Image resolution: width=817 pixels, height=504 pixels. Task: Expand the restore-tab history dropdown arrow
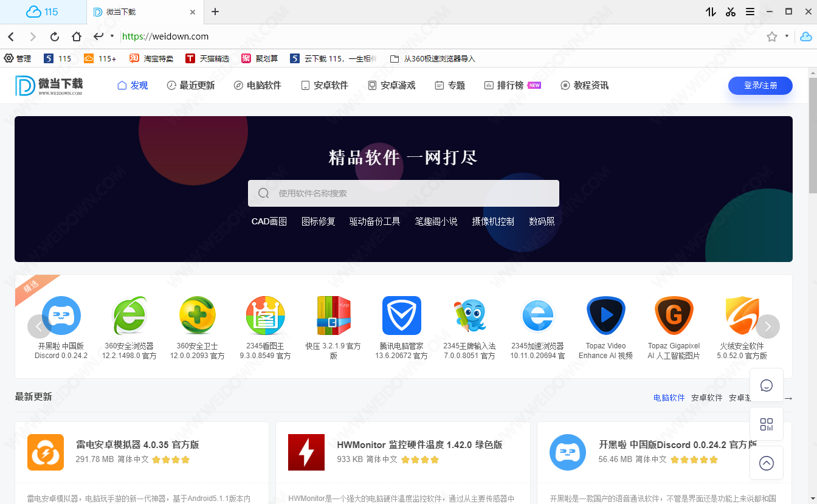[x=112, y=36]
